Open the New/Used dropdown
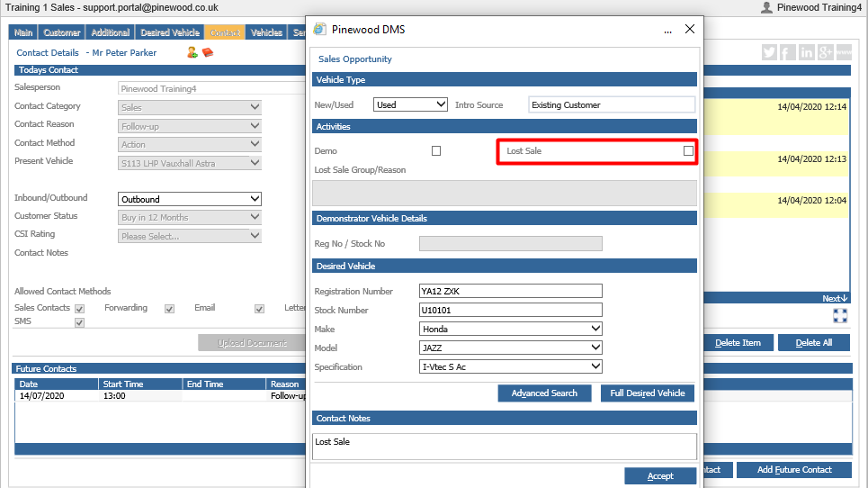Viewport: 868px width, 488px height. (x=410, y=104)
